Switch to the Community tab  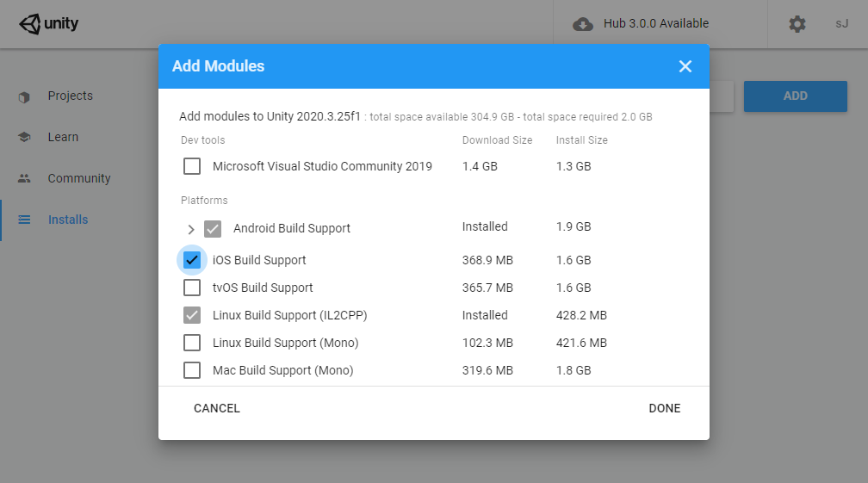pyautogui.click(x=79, y=178)
